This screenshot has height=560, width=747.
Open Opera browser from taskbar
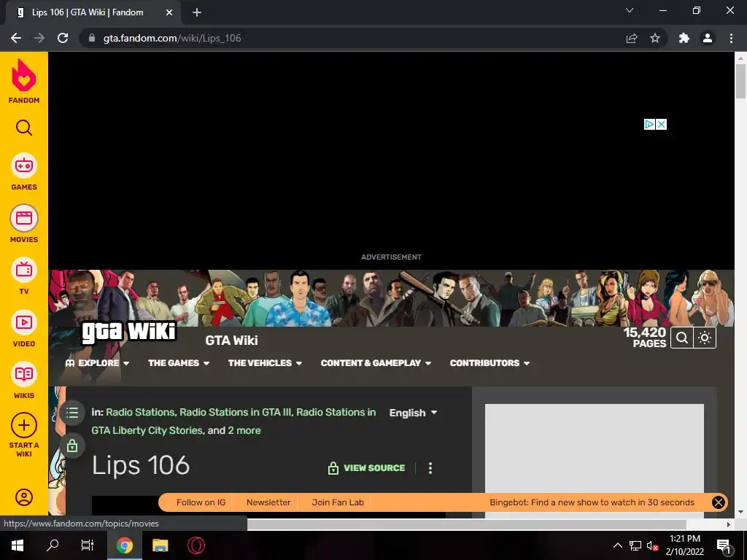click(196, 545)
